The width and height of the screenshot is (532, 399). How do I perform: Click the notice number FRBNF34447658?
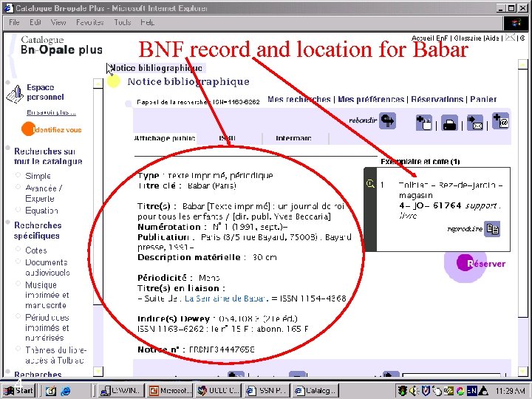(x=222, y=349)
